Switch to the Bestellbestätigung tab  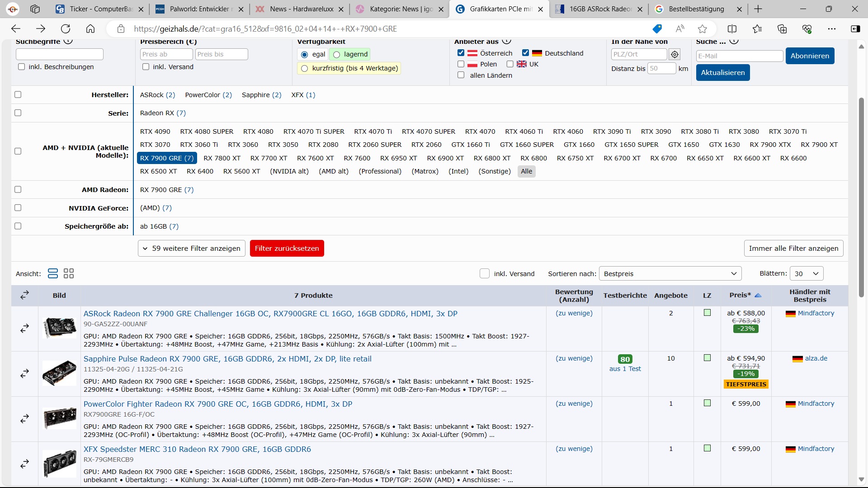coord(696,9)
